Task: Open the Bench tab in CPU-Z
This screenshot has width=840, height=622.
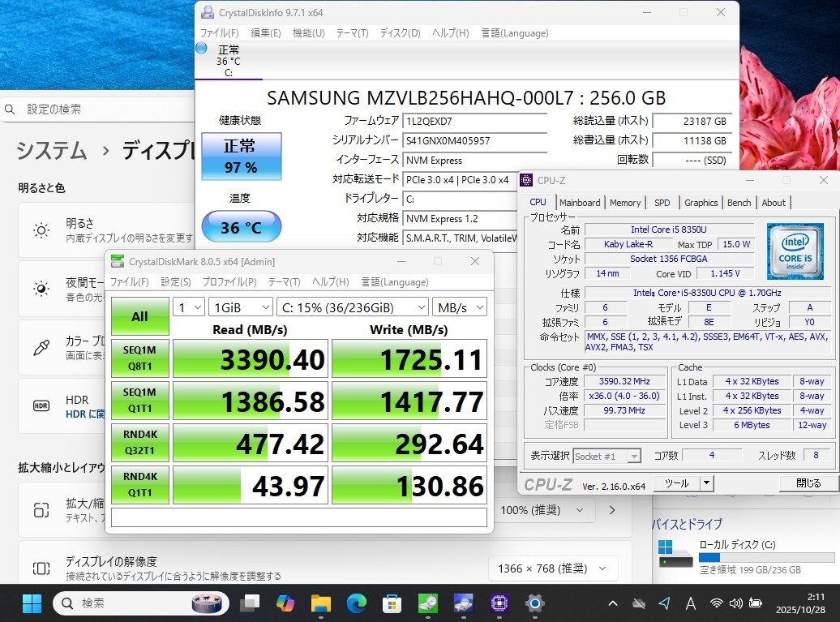Action: 739,203
